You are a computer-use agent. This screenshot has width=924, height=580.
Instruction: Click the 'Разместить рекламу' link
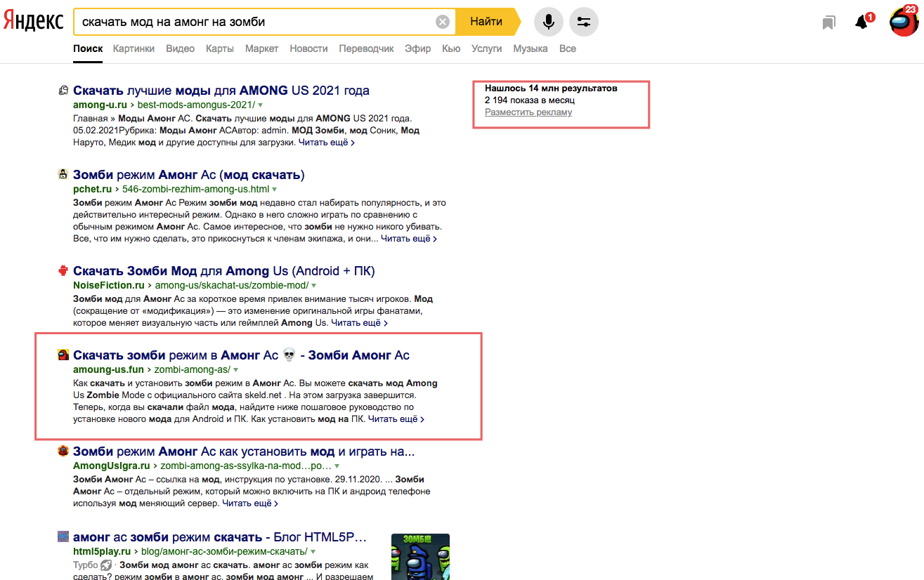(x=528, y=112)
